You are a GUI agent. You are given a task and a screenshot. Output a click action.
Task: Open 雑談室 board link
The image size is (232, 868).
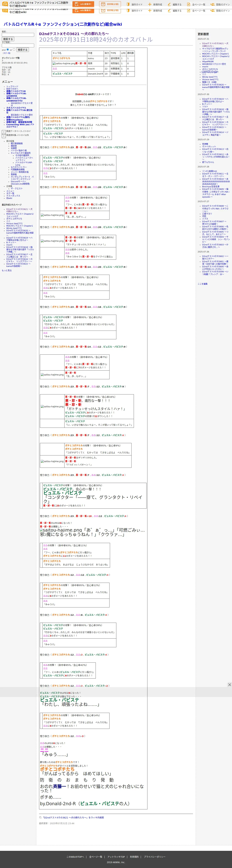click(13, 145)
